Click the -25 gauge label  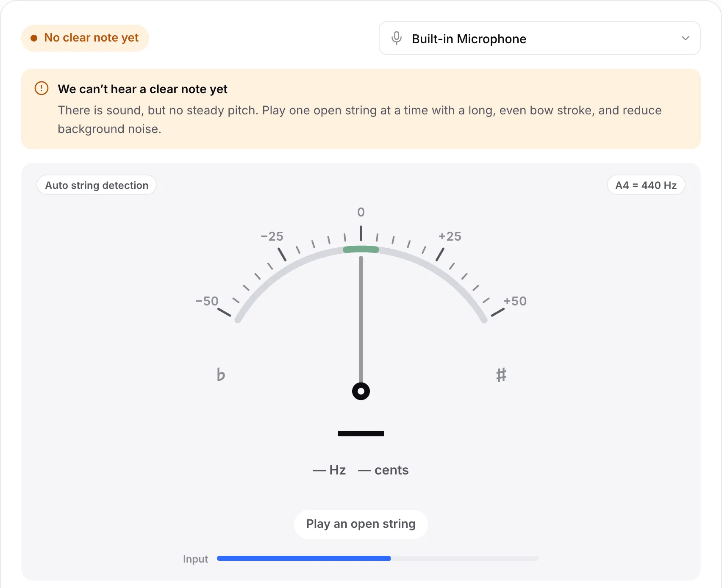(272, 236)
